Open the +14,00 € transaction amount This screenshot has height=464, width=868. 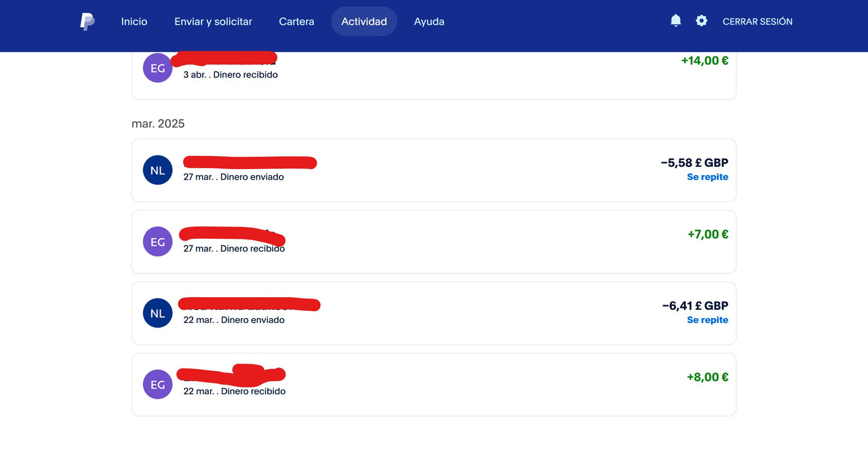pos(705,60)
